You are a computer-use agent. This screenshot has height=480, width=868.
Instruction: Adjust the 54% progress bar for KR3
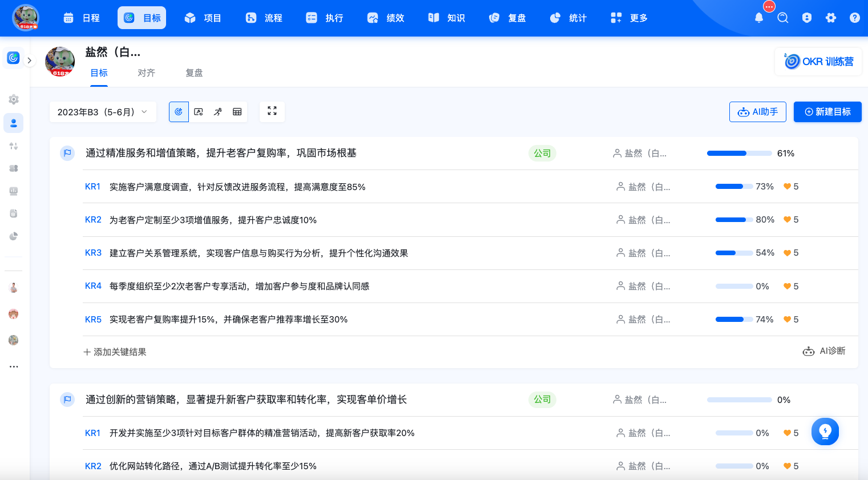point(734,253)
